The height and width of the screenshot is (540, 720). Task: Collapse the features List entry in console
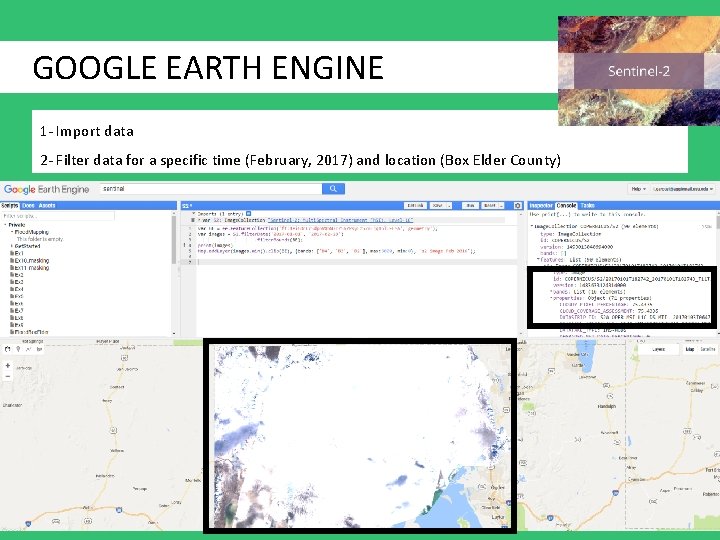[539, 260]
